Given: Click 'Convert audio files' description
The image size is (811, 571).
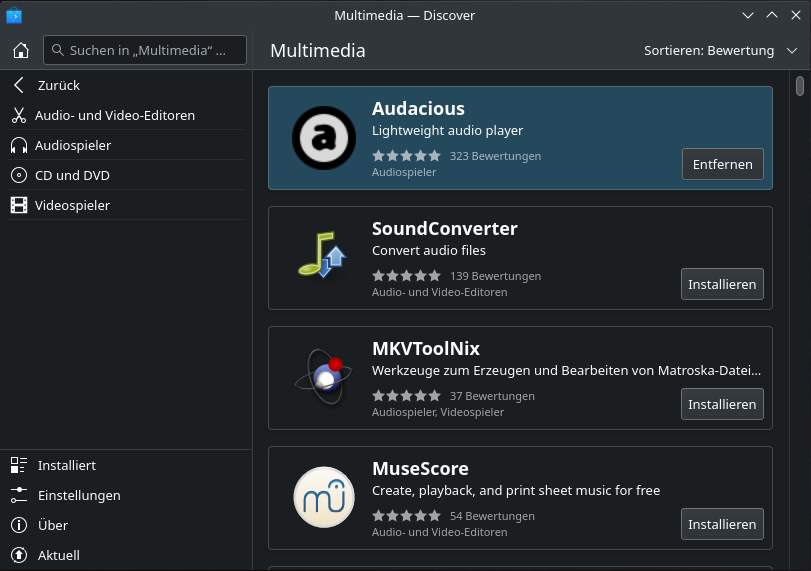Looking at the screenshot, I should 429,250.
